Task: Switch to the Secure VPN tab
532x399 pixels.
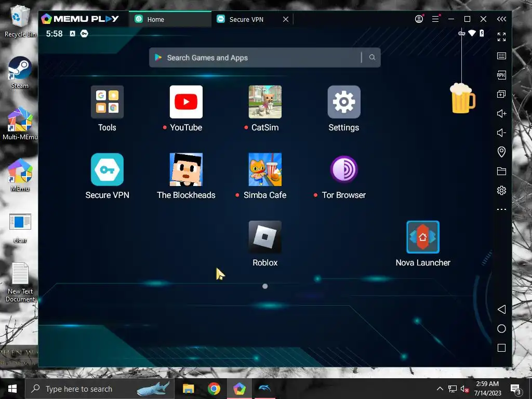Action: [246, 19]
